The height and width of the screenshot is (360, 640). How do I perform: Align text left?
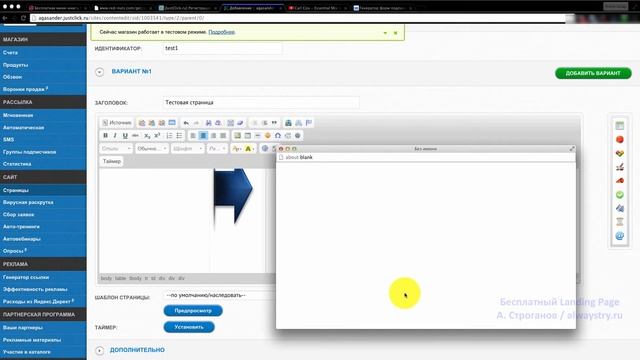pos(193,136)
